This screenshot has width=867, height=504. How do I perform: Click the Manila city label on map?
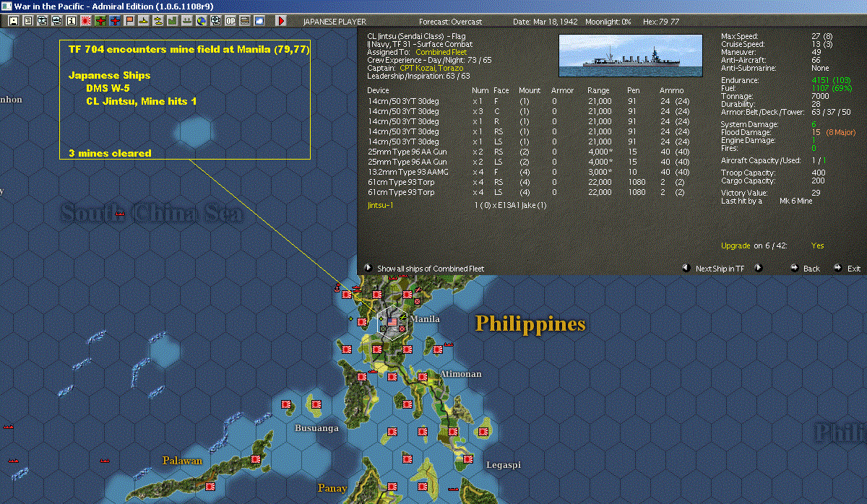point(424,319)
